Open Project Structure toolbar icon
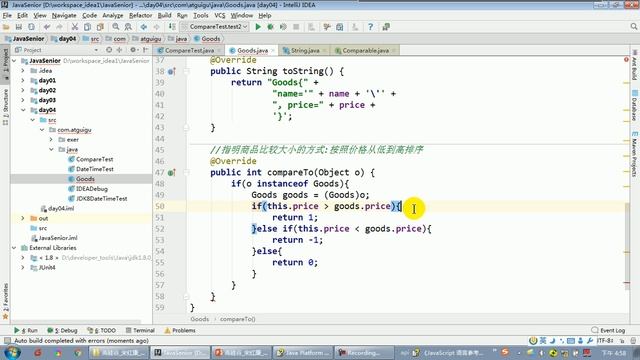 click(340, 27)
